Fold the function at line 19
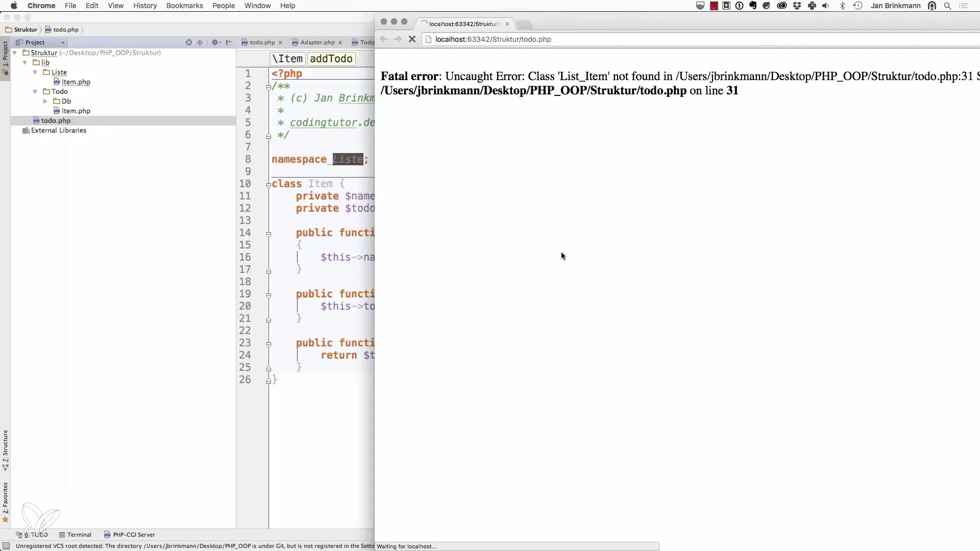 268,295
